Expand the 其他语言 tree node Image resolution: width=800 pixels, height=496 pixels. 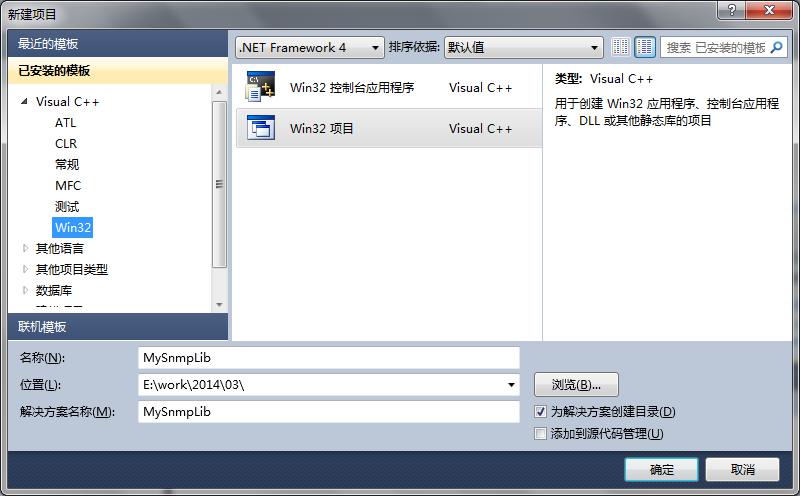point(25,249)
